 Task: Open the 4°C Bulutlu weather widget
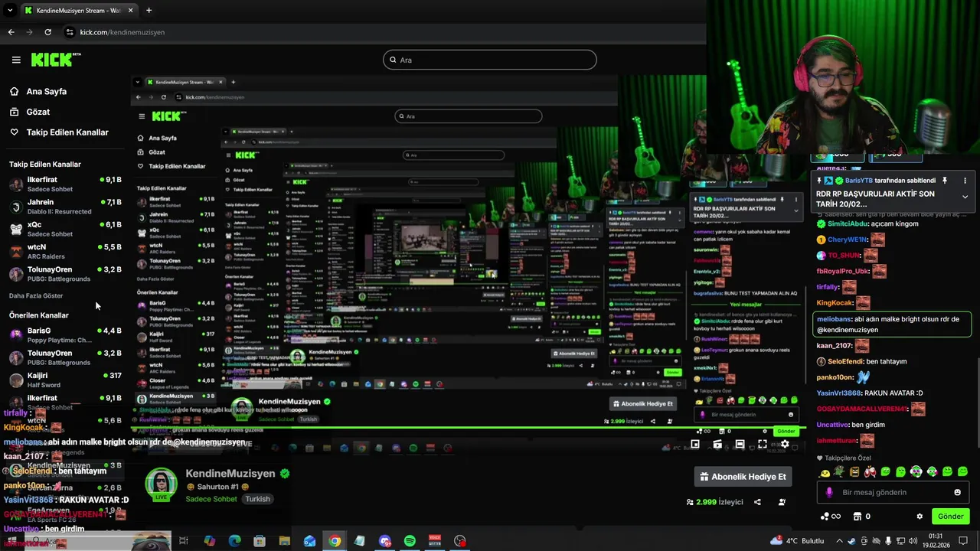(x=797, y=541)
